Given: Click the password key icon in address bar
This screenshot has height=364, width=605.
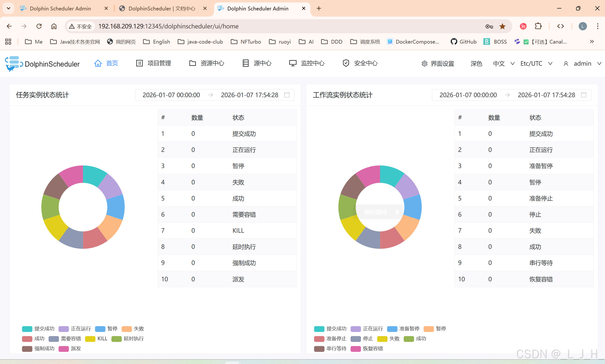Looking at the screenshot, I should point(489,26).
